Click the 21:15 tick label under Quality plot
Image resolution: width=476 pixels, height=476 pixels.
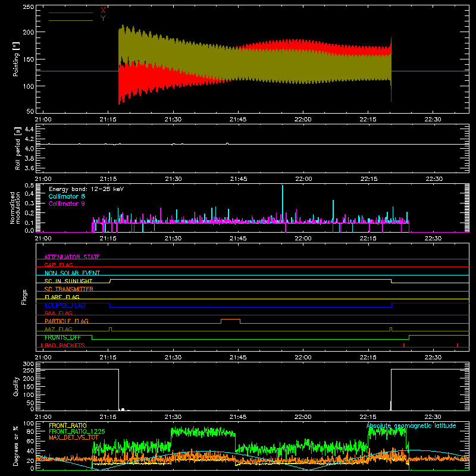pos(108,417)
